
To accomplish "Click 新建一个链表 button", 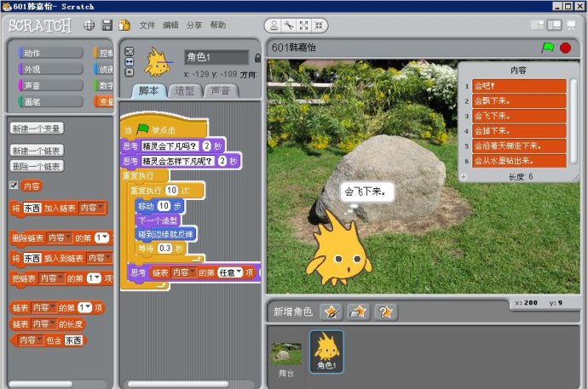I will pyautogui.click(x=37, y=151).
